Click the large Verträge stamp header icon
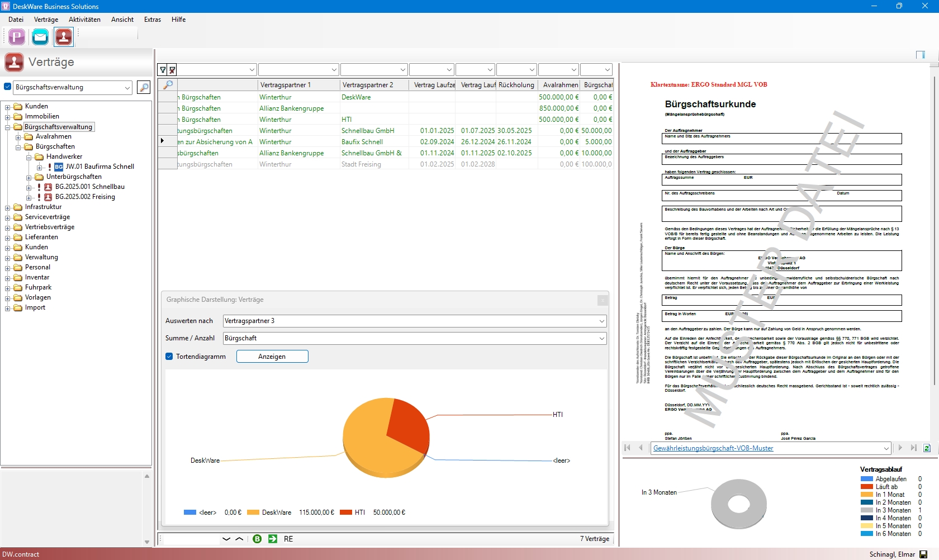This screenshot has height=560, width=939. pyautogui.click(x=15, y=62)
